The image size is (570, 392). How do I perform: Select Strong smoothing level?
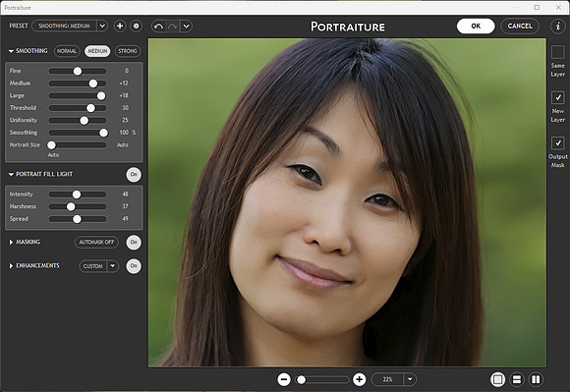click(x=128, y=51)
